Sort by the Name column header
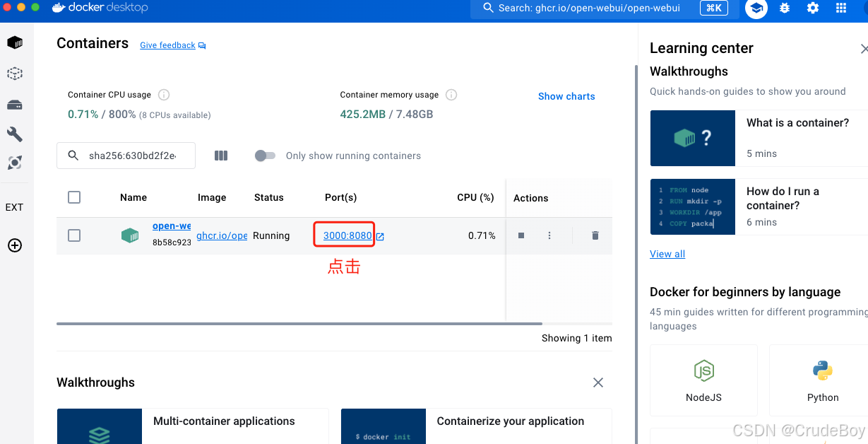The height and width of the screenshot is (444, 868). point(133,197)
